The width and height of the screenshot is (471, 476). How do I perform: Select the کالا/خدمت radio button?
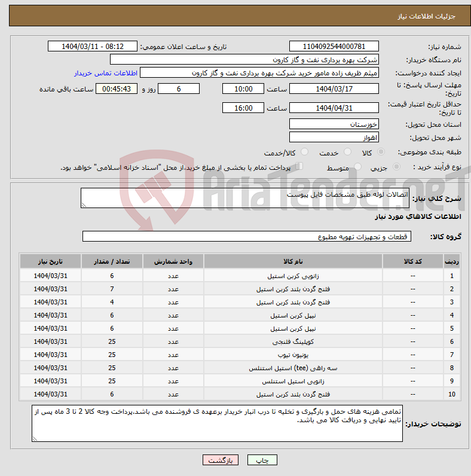pyautogui.click(x=304, y=152)
